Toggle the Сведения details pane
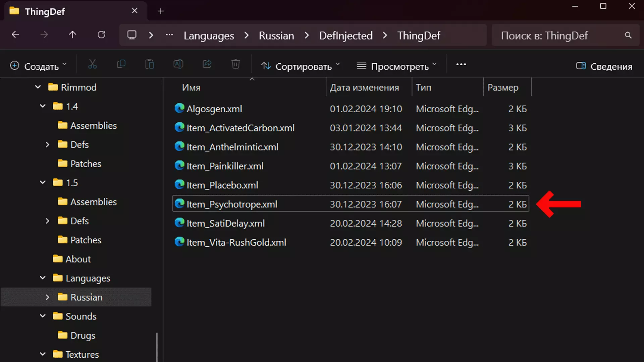Viewport: 644px width, 362px height. click(604, 66)
